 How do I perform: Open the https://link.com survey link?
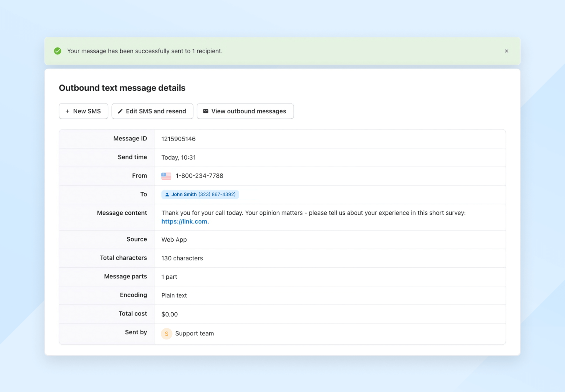(x=185, y=221)
